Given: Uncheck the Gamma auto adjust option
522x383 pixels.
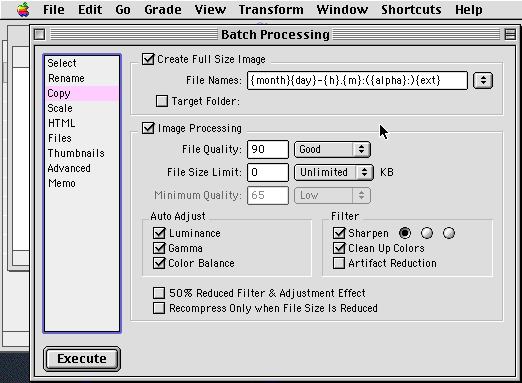Looking at the screenshot, I should coord(159,248).
